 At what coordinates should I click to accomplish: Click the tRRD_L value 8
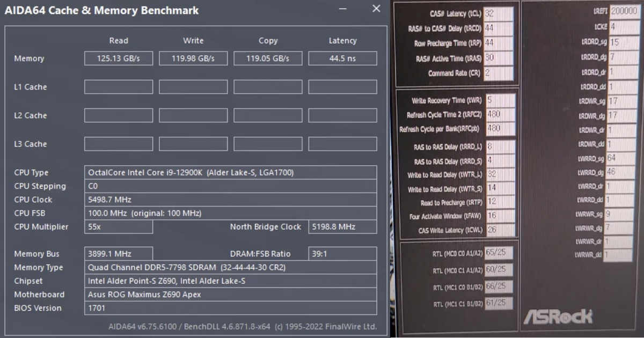pyautogui.click(x=500, y=146)
